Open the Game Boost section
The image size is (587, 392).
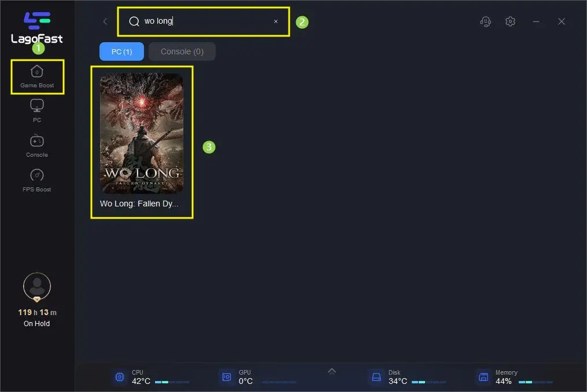(37, 77)
